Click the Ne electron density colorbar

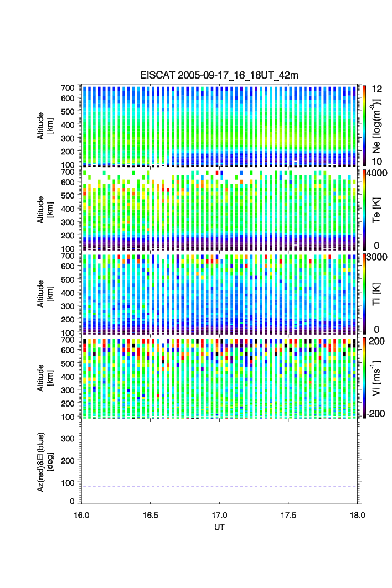[x=364, y=126]
